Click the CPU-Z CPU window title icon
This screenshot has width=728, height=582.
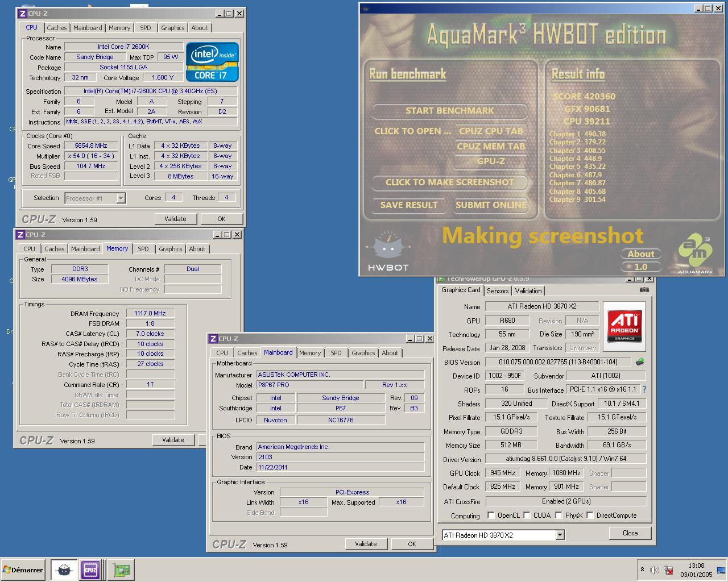tap(23, 13)
